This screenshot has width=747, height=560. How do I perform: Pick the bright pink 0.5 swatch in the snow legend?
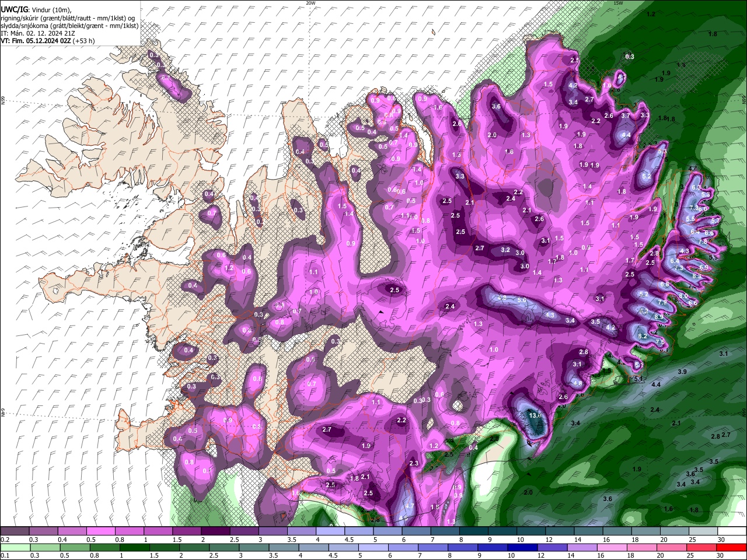[x=100, y=531]
